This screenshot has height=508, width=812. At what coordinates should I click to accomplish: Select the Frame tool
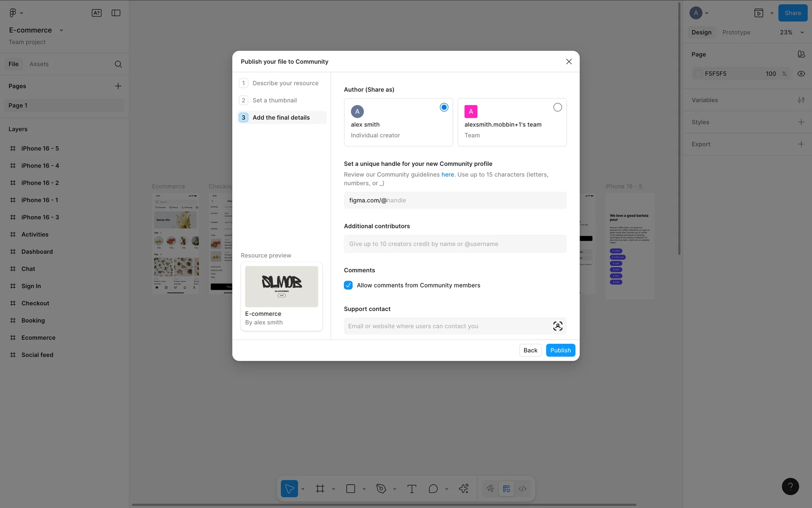320,489
